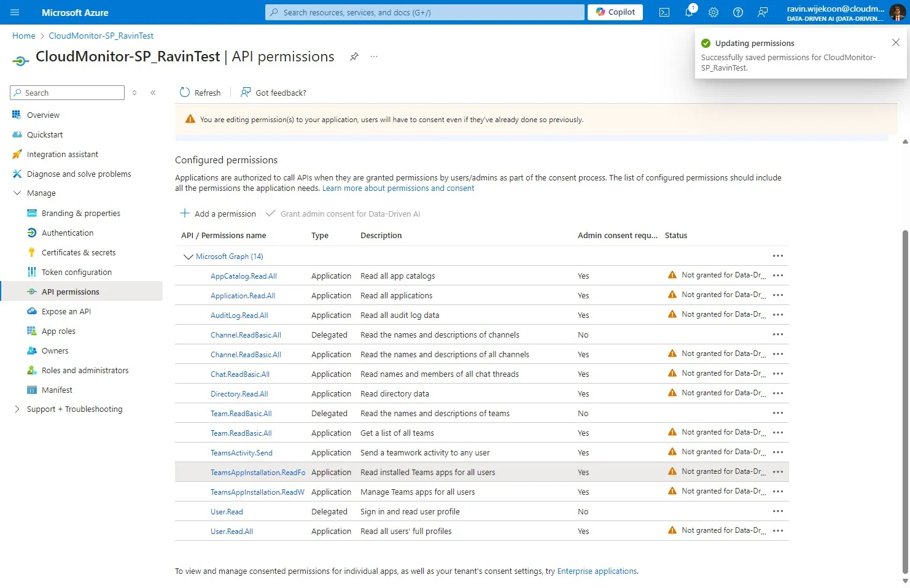Click Grant admin consent for Data-Driven AI
Screen dimensions: 910x588
(343, 214)
